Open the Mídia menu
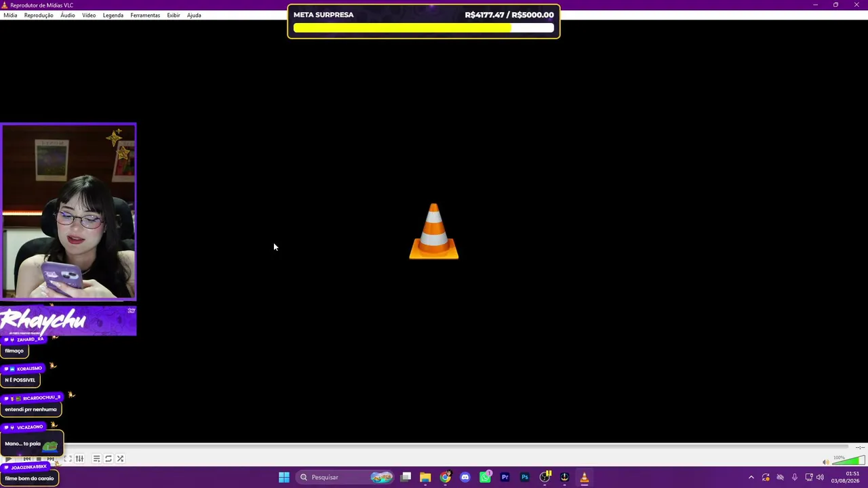Screen dimensions: 868x488 10,15
